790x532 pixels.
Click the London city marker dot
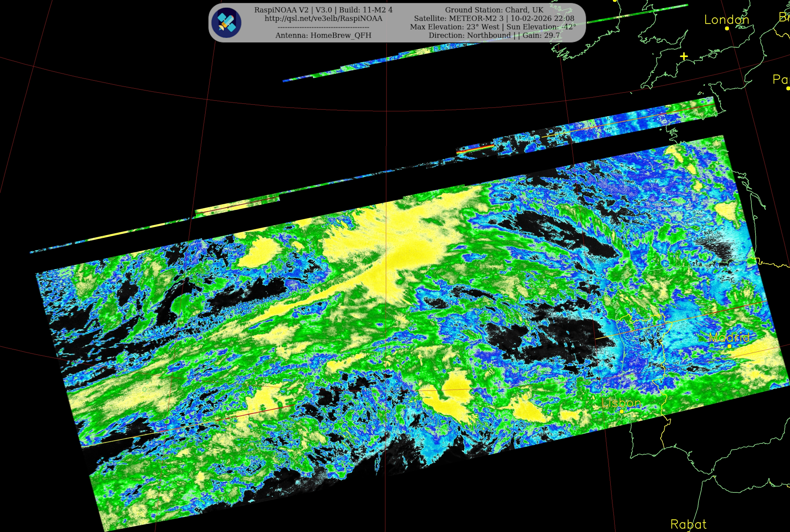pos(727,29)
